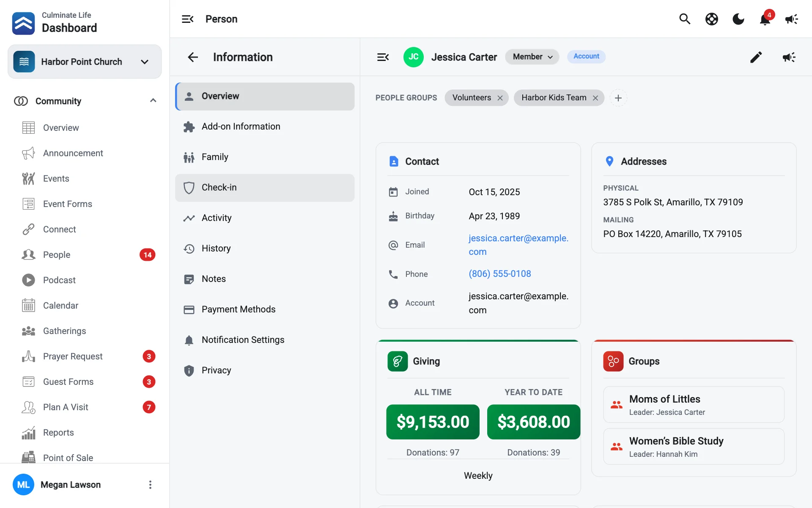The height and width of the screenshot is (508, 812).
Task: Open the Notes section
Action: pos(265,279)
